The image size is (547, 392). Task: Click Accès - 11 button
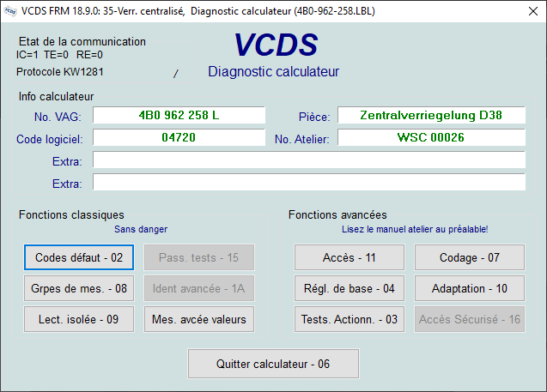(349, 257)
